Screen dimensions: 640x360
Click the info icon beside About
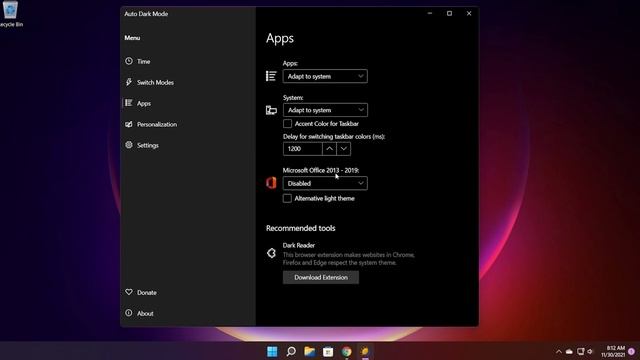pyautogui.click(x=129, y=313)
